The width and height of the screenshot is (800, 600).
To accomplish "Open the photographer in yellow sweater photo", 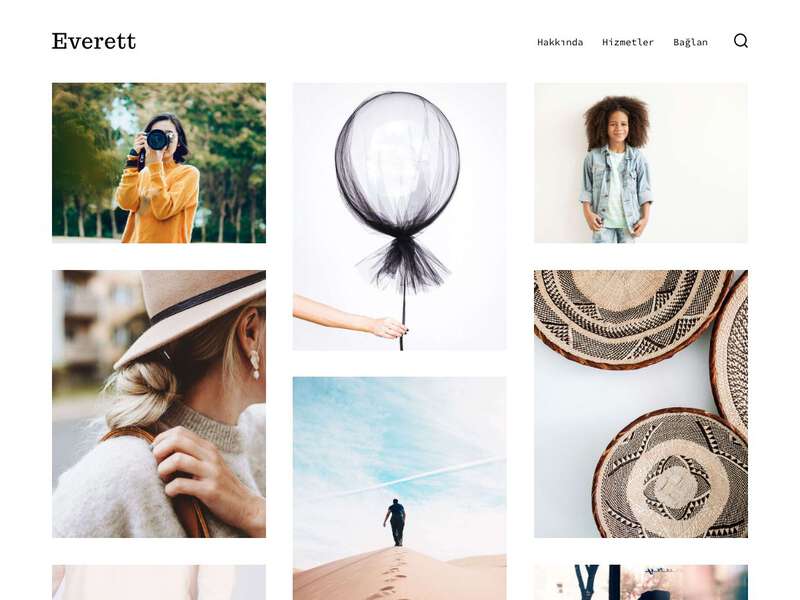I will tap(159, 163).
